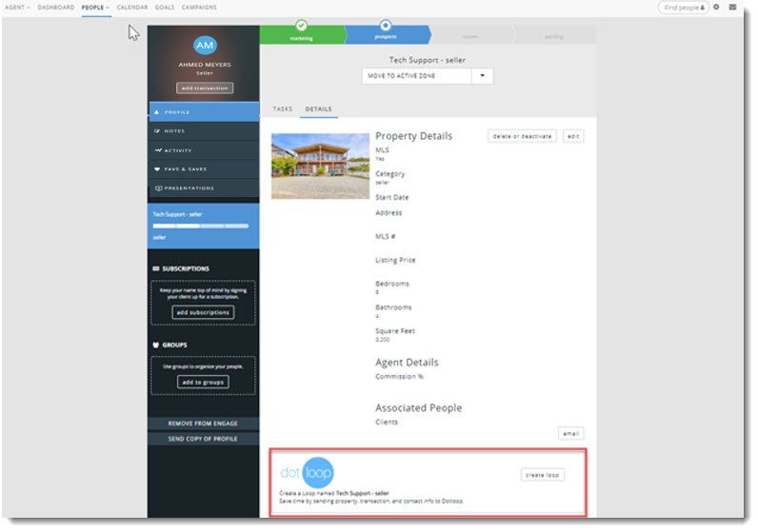Select the Tech Support - seller transaction card
The width and height of the screenshot is (758, 532).
pos(205,227)
